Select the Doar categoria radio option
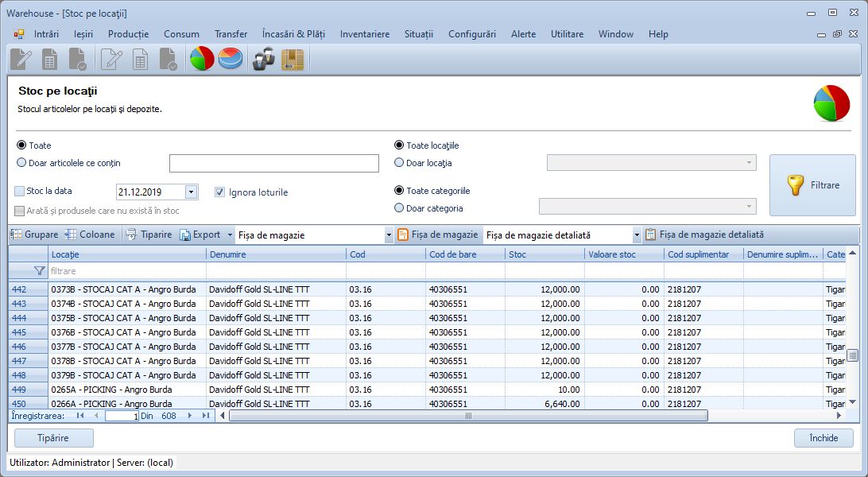The image size is (868, 477). [399, 208]
